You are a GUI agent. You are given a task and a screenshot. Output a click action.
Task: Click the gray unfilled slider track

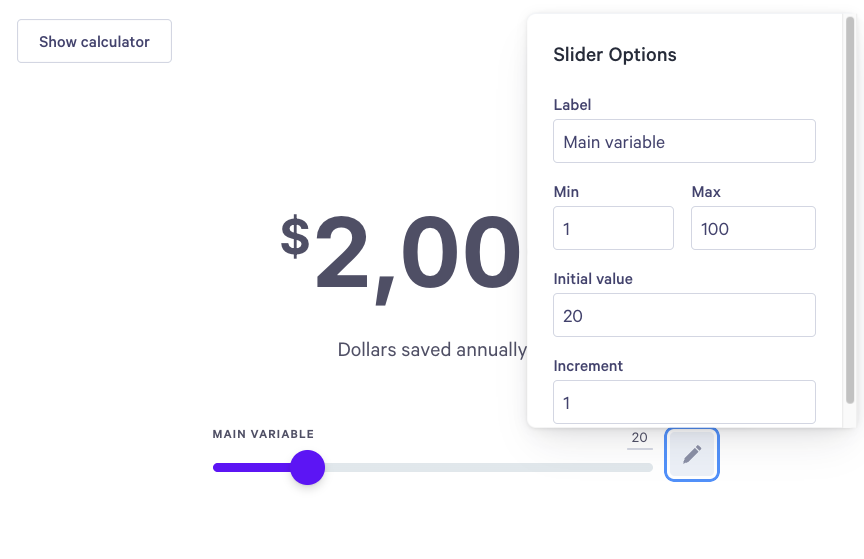tap(489, 467)
